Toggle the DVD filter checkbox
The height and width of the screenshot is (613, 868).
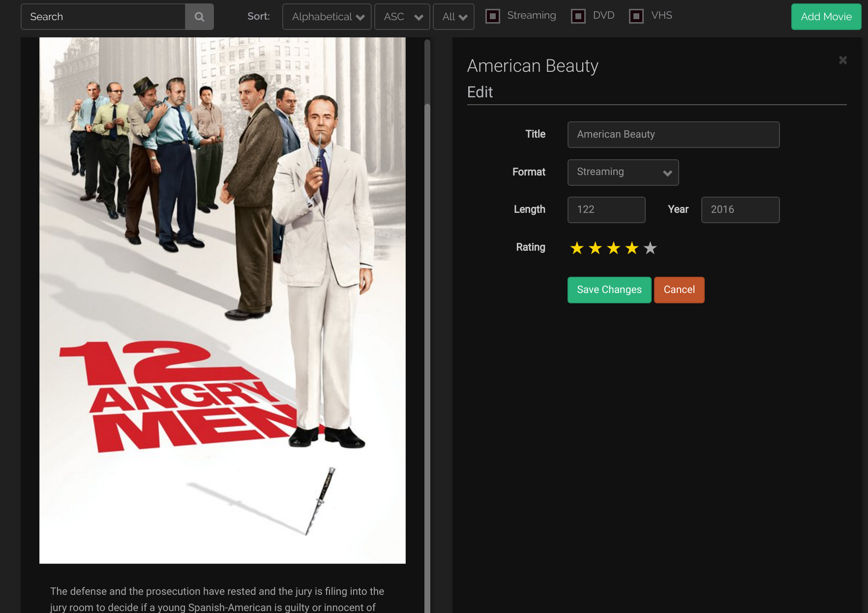click(x=578, y=16)
